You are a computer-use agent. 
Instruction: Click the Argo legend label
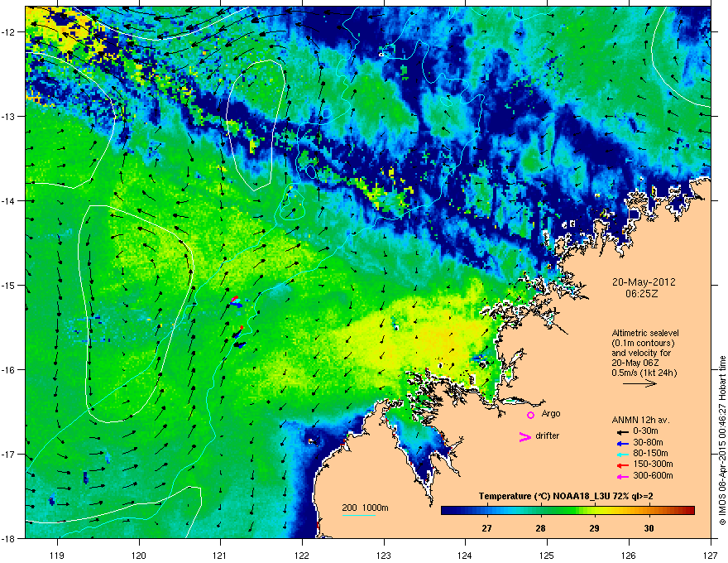tap(551, 413)
